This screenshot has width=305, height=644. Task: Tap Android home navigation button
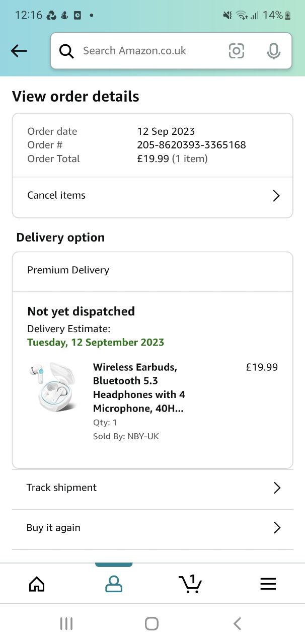click(151, 624)
